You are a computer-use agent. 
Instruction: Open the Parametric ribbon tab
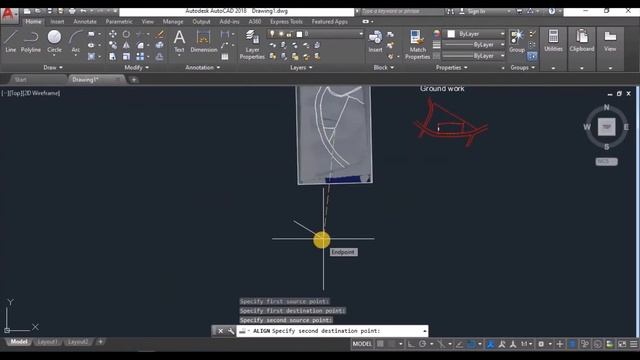coord(119,22)
